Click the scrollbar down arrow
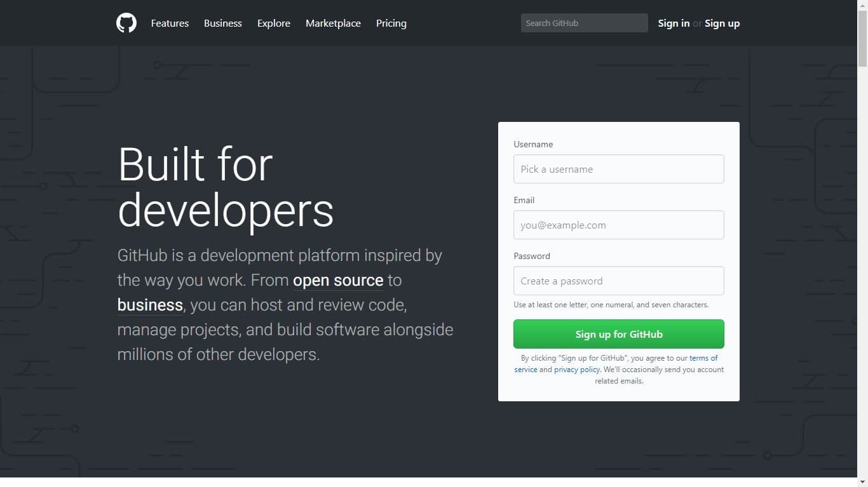This screenshot has width=868, height=487. coord(863,482)
